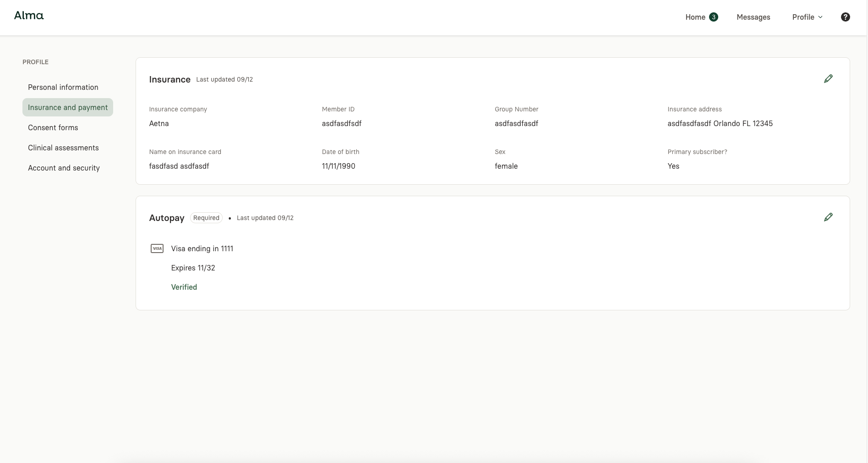Open Clinical assessments section

click(63, 148)
